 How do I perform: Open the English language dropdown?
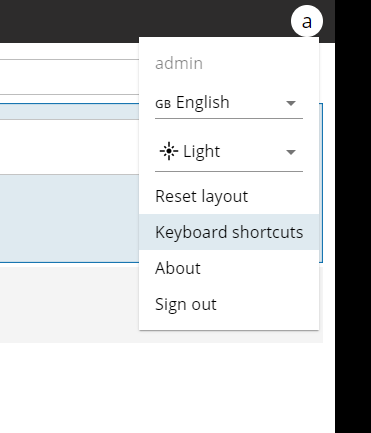coord(229,103)
